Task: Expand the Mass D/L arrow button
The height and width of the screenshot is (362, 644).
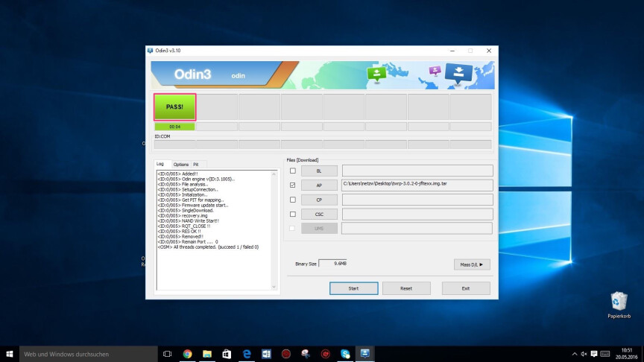Action: click(471, 264)
